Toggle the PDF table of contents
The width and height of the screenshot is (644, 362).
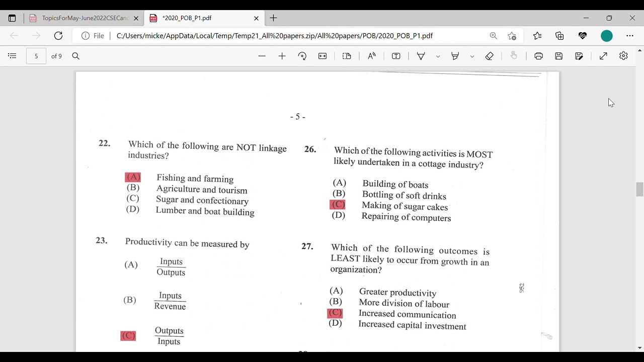tap(13, 56)
